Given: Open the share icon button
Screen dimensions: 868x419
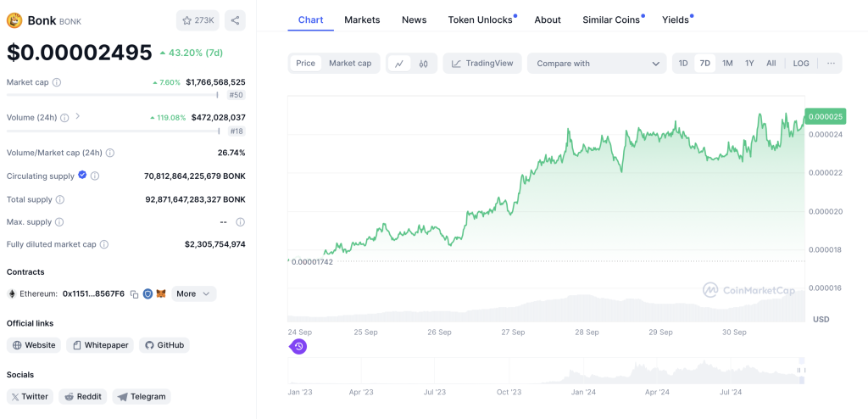Looking at the screenshot, I should tap(235, 20).
